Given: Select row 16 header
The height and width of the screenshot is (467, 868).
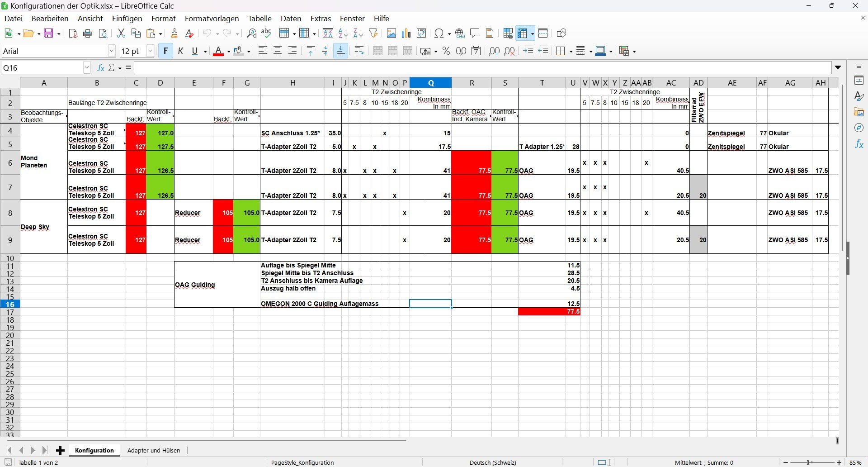Looking at the screenshot, I should [x=10, y=304].
